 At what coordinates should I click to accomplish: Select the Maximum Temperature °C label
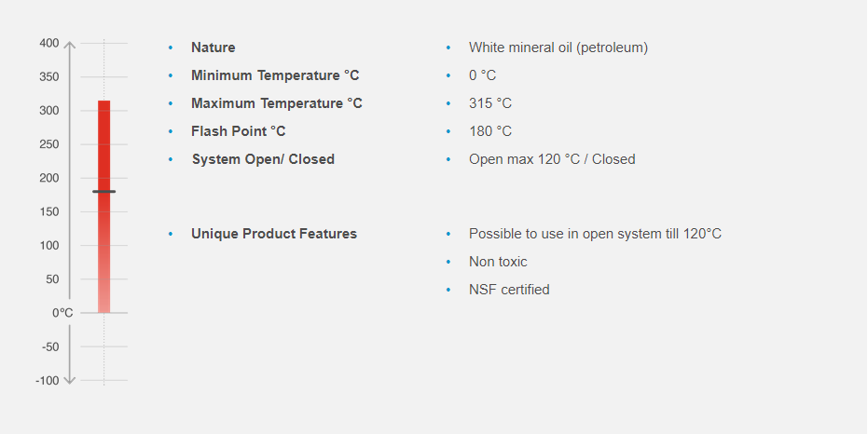pos(276,103)
